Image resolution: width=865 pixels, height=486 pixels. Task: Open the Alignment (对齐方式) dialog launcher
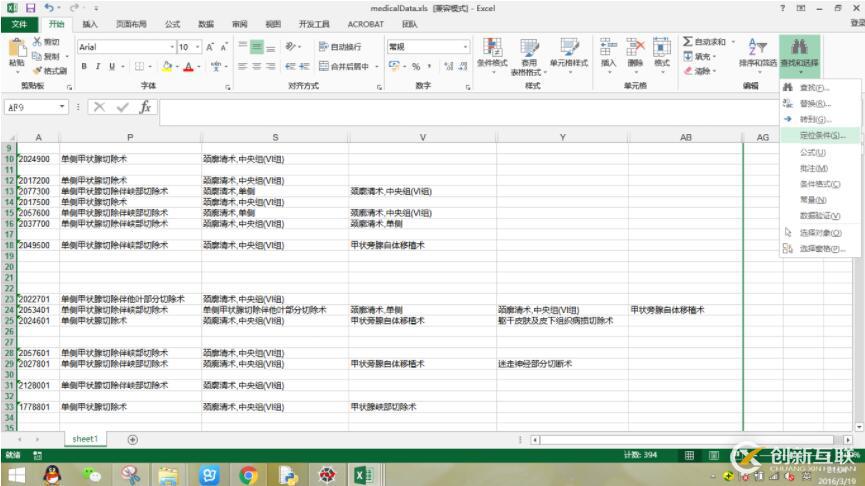(380, 87)
